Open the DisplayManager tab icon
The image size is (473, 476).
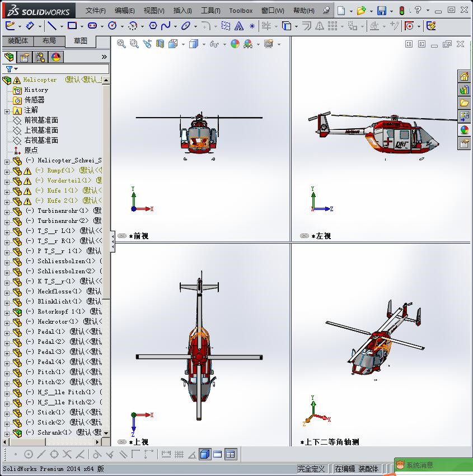56,57
